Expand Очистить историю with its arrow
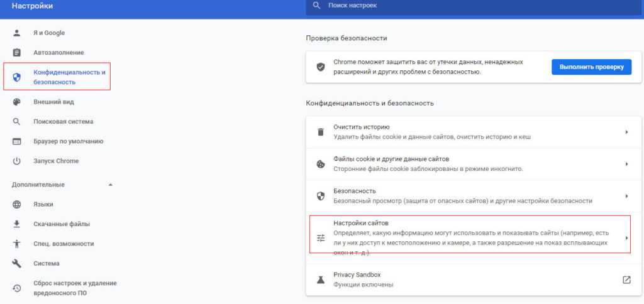Image resolution: width=644 pixels, height=304 pixels. (626, 132)
